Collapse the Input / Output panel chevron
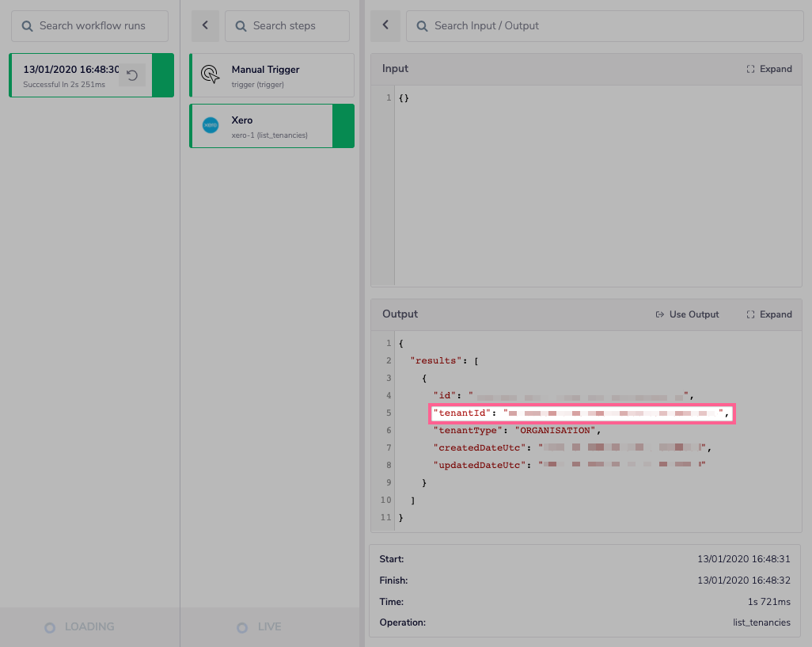 pyautogui.click(x=385, y=25)
